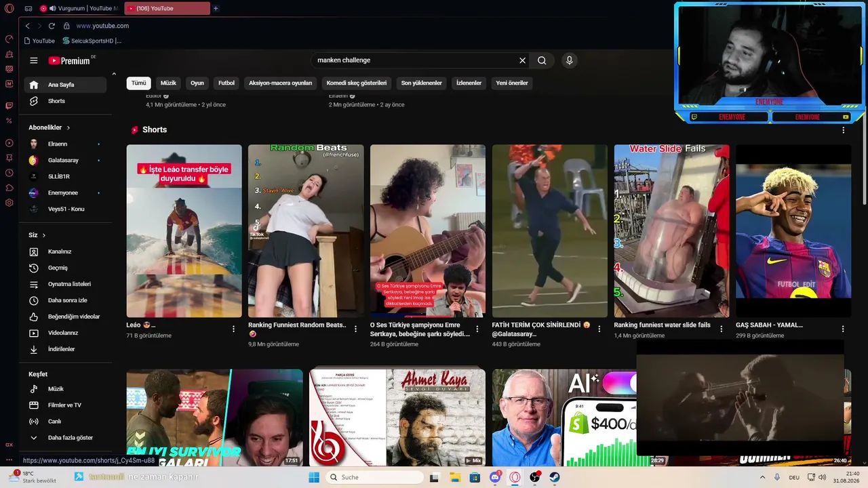Play the Water Slide Fails short thumbnail
868x488 pixels.
(671, 231)
